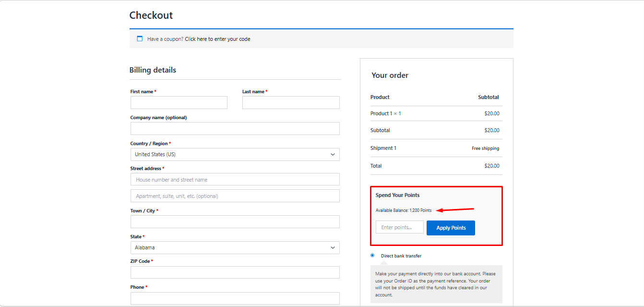This screenshot has width=644, height=307.
Task: Select the Direct bank transfer radio button
Action: click(x=372, y=255)
